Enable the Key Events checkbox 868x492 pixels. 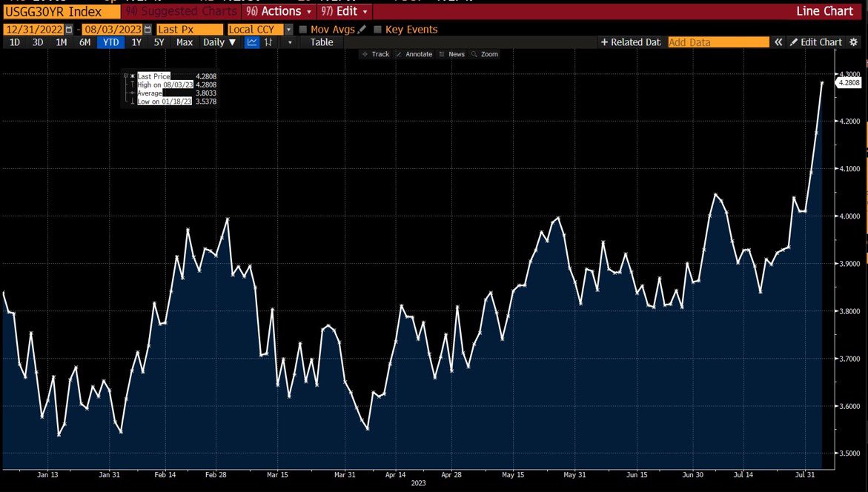tap(378, 30)
